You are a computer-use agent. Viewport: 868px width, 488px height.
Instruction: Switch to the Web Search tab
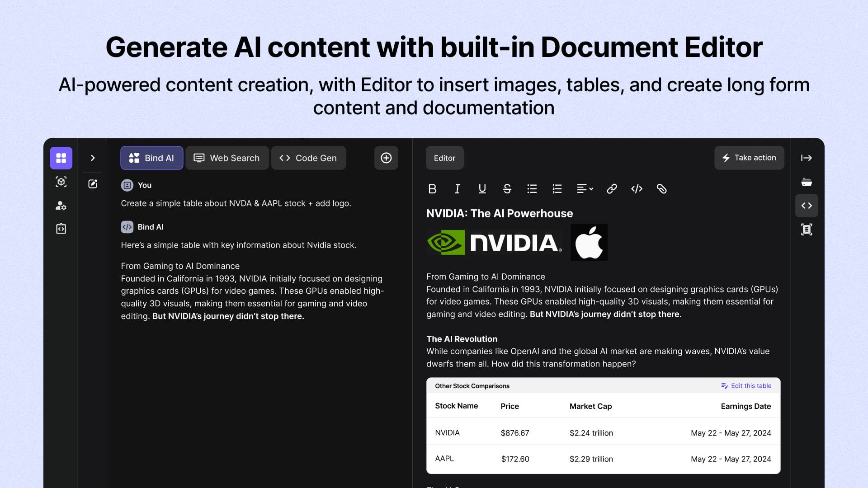227,158
